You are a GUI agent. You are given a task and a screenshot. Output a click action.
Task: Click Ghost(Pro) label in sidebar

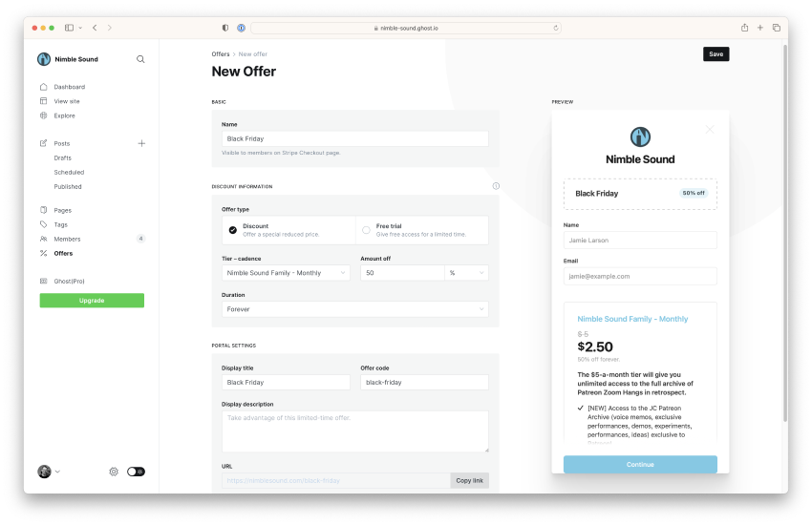[x=70, y=281]
